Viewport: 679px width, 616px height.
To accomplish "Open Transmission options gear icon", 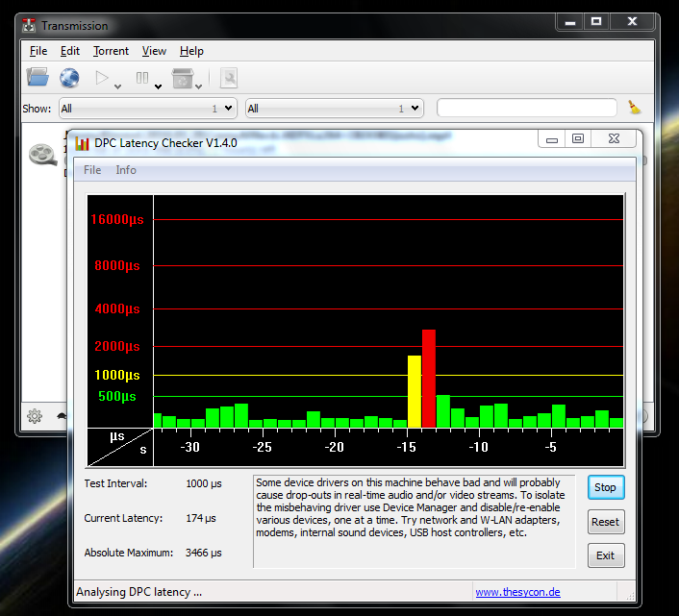I will point(35,416).
